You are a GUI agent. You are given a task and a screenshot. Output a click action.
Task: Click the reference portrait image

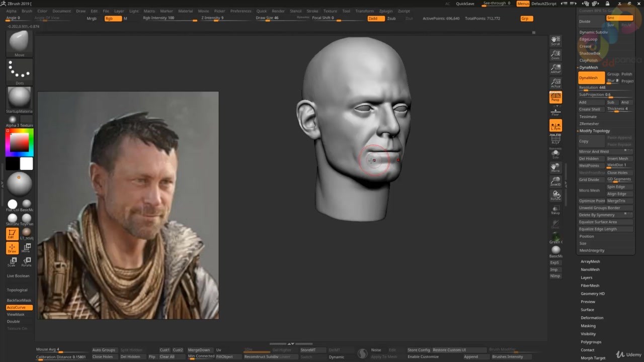(x=128, y=205)
